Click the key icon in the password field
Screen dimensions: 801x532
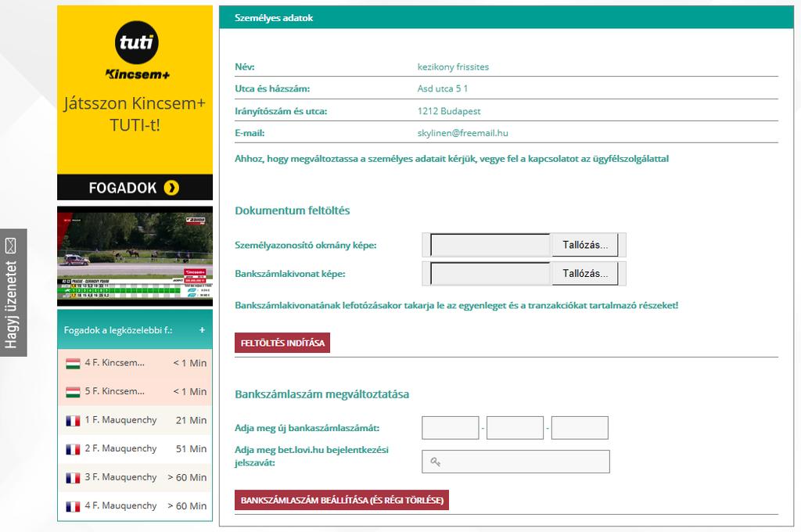click(435, 462)
